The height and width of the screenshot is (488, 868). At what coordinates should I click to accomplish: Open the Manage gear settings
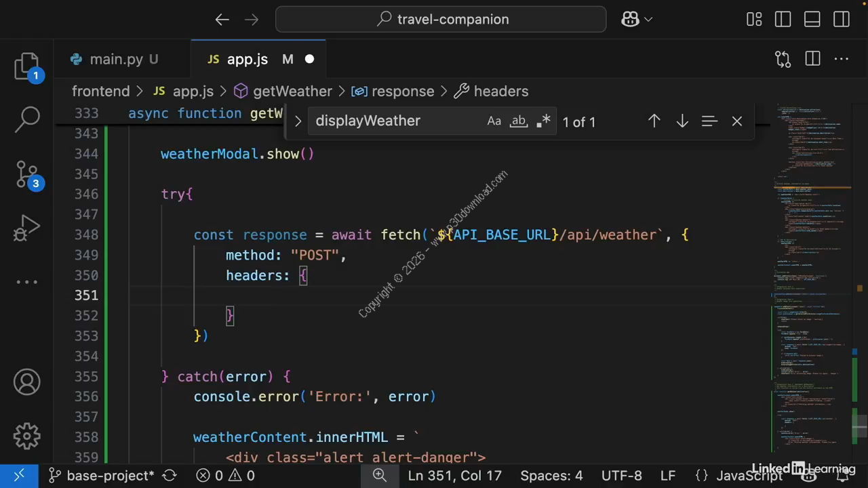pos(27,436)
